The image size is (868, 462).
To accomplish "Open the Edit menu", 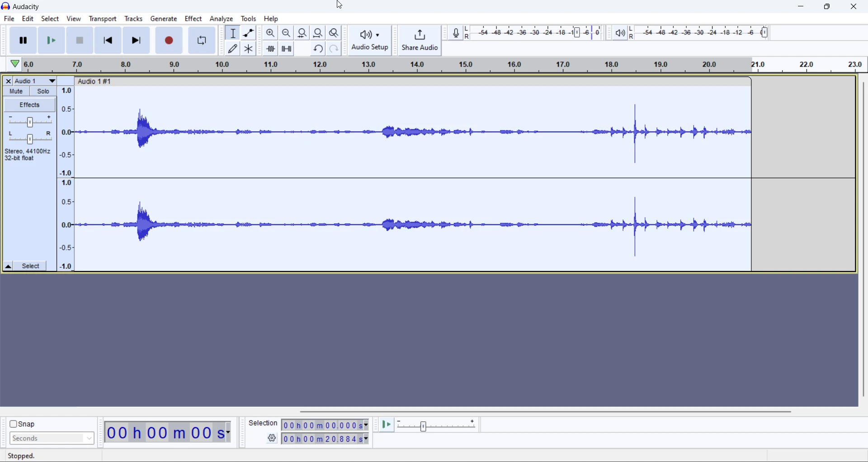I will pos(28,19).
